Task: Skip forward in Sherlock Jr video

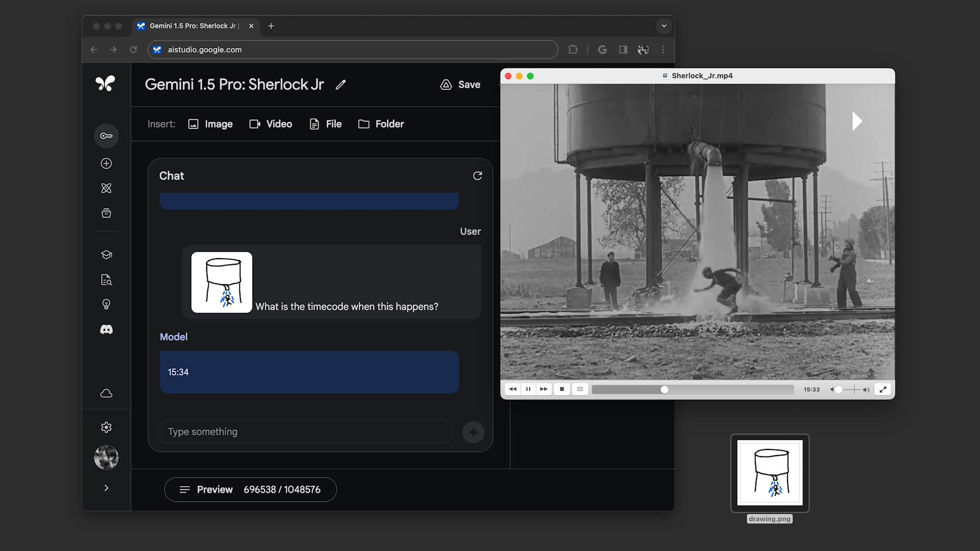Action: coord(544,390)
